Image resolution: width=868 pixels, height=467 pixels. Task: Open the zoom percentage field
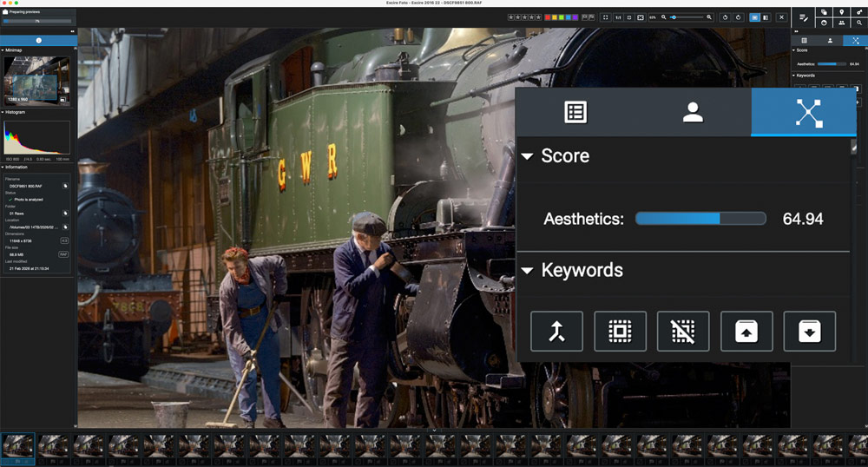click(653, 17)
